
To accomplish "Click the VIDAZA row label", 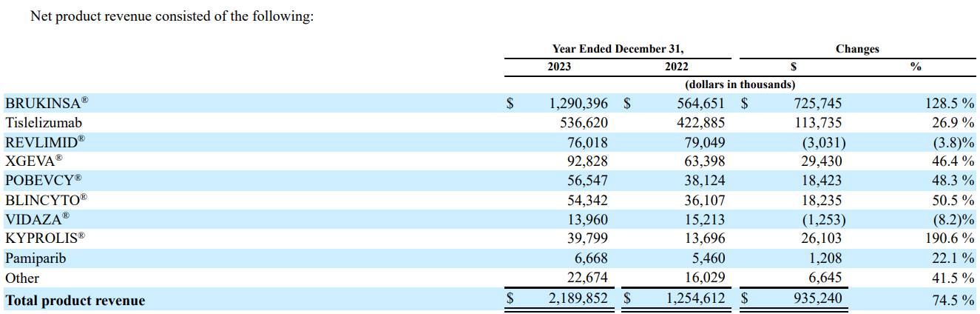I will click(x=37, y=219).
